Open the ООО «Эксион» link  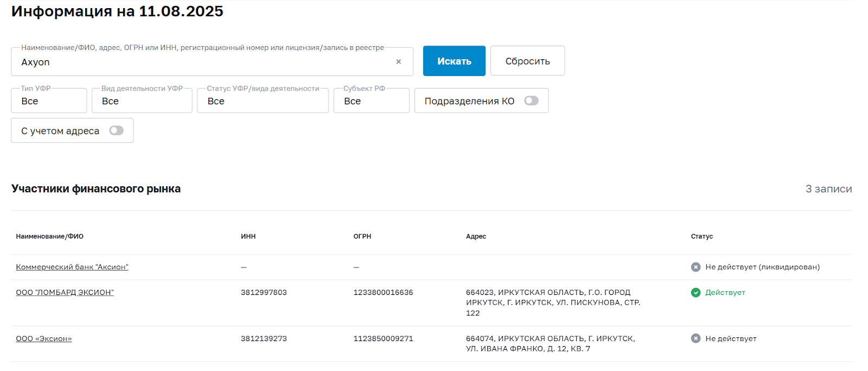click(44, 339)
